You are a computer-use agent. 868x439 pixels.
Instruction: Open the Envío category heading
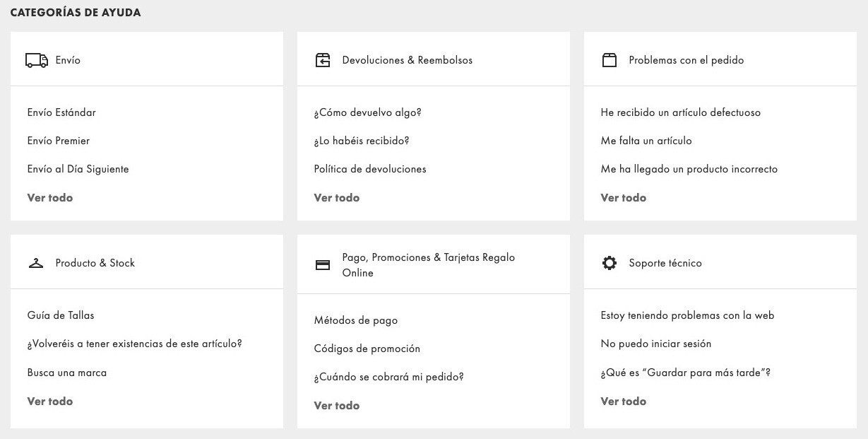coord(68,60)
